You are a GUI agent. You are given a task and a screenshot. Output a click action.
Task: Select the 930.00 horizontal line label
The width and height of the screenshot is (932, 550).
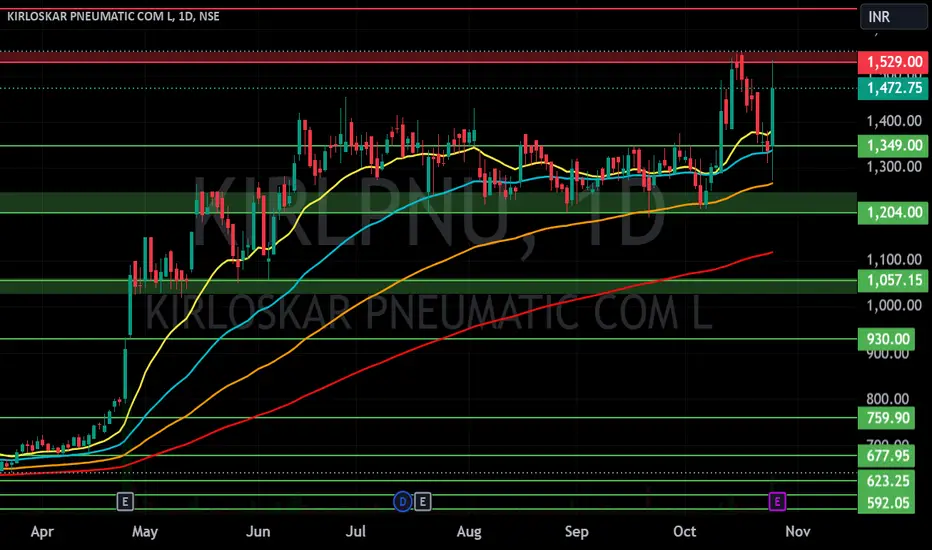[x=886, y=339]
